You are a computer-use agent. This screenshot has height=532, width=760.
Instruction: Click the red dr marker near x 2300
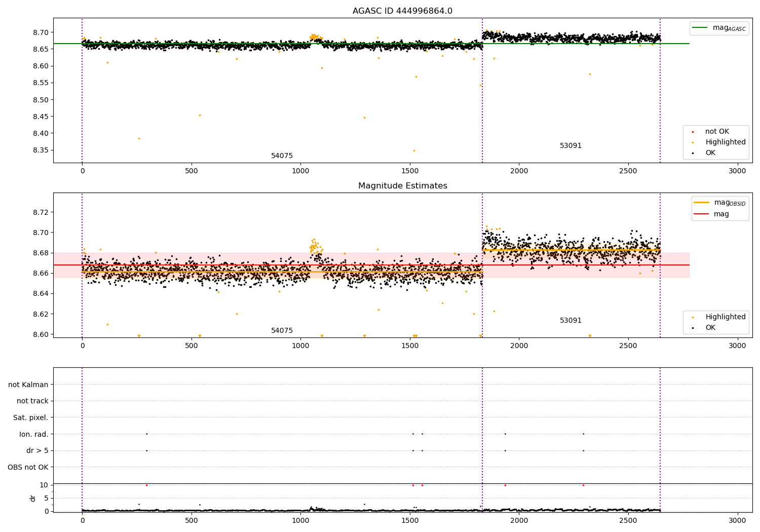pos(583,485)
